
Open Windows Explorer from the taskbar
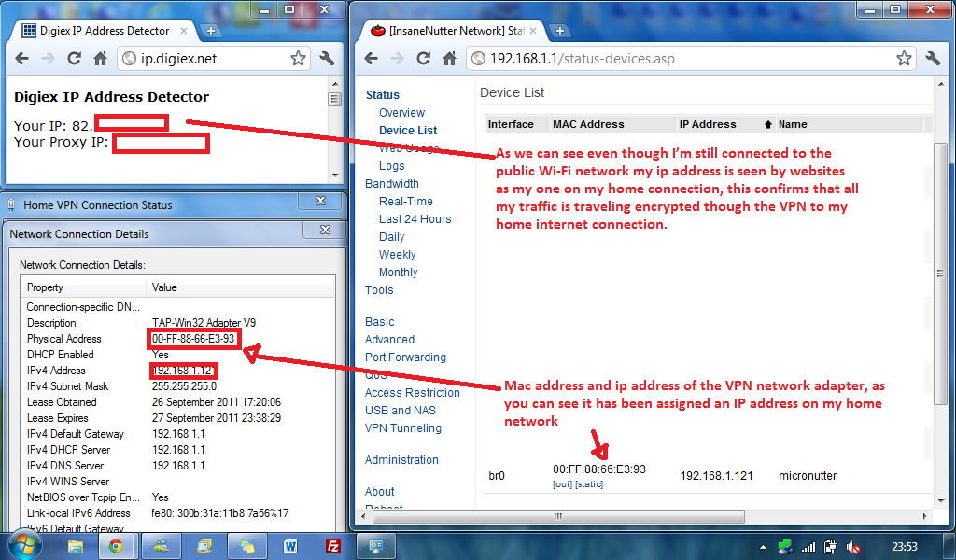(x=76, y=546)
